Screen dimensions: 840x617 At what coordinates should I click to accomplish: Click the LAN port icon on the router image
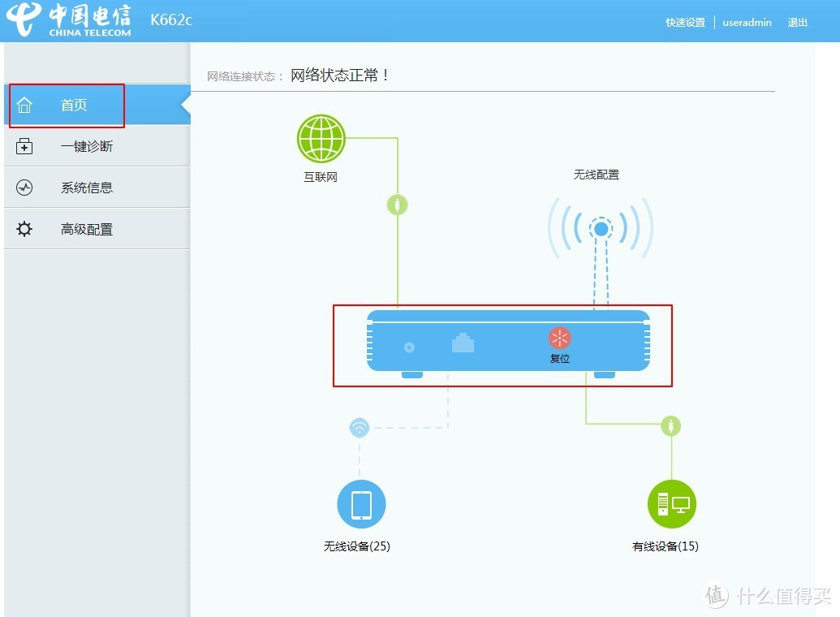[x=463, y=343]
